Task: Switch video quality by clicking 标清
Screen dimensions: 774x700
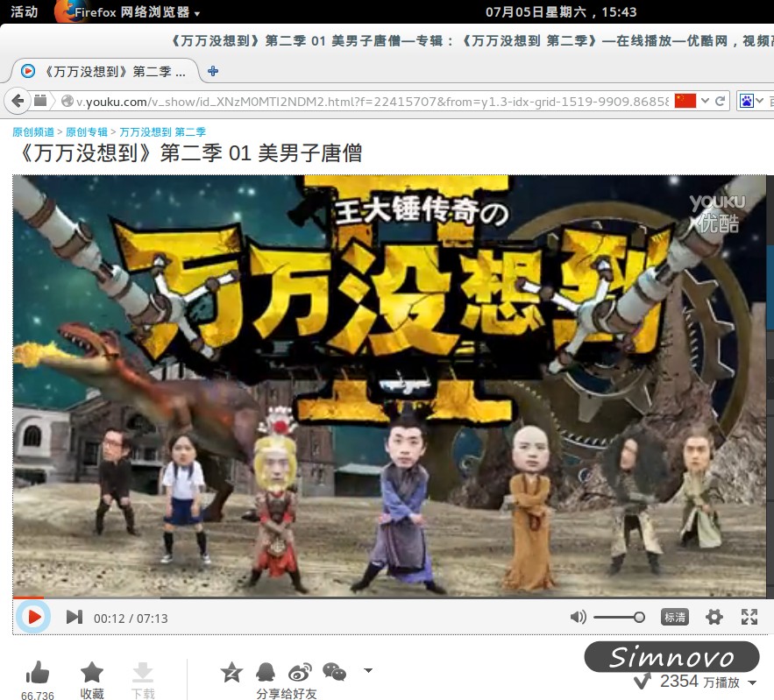Action: point(674,617)
